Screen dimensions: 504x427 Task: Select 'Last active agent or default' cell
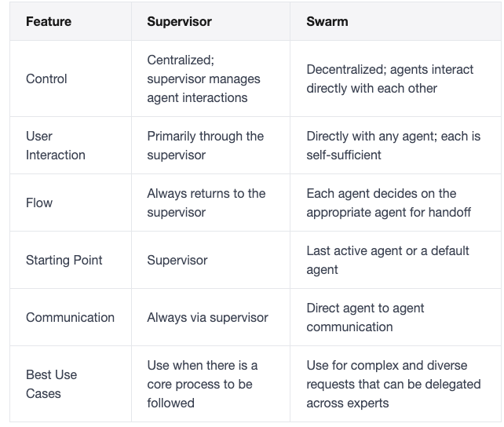pyautogui.click(x=387, y=260)
